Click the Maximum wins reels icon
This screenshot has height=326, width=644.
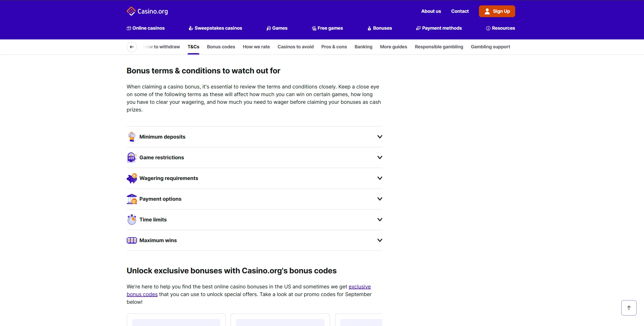coord(132,240)
